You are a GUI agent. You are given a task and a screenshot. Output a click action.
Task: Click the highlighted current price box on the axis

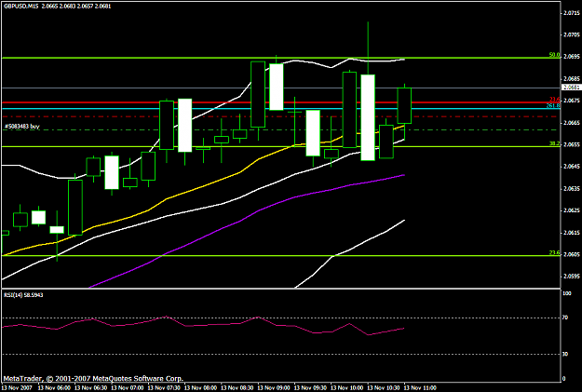571,88
